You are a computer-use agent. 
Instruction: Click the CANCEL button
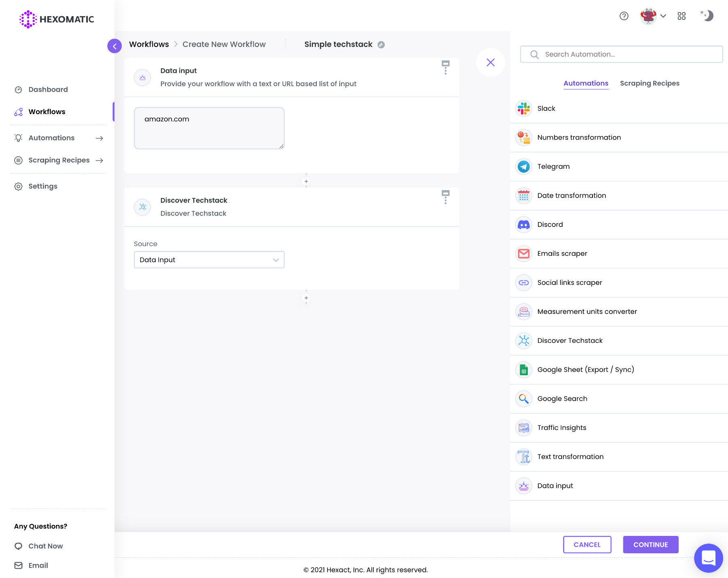587,545
